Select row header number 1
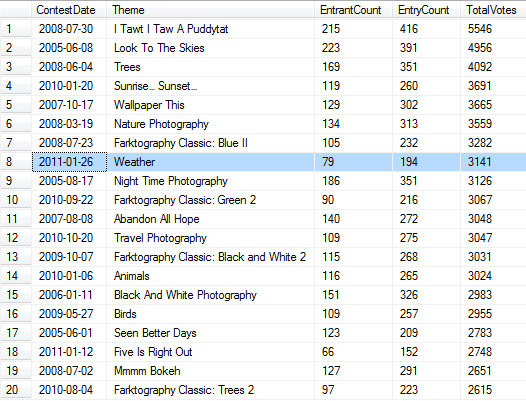Viewport: 526px width, 401px height. (x=16, y=29)
